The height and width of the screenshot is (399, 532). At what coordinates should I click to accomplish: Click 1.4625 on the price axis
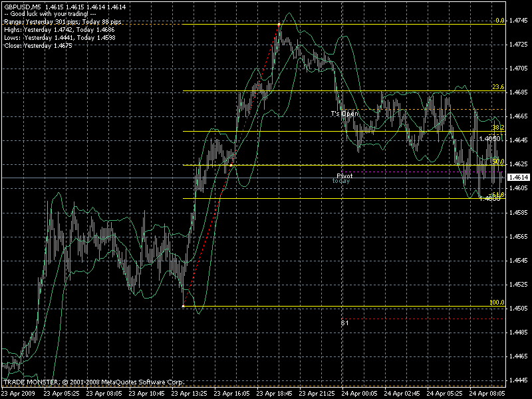[x=519, y=164]
